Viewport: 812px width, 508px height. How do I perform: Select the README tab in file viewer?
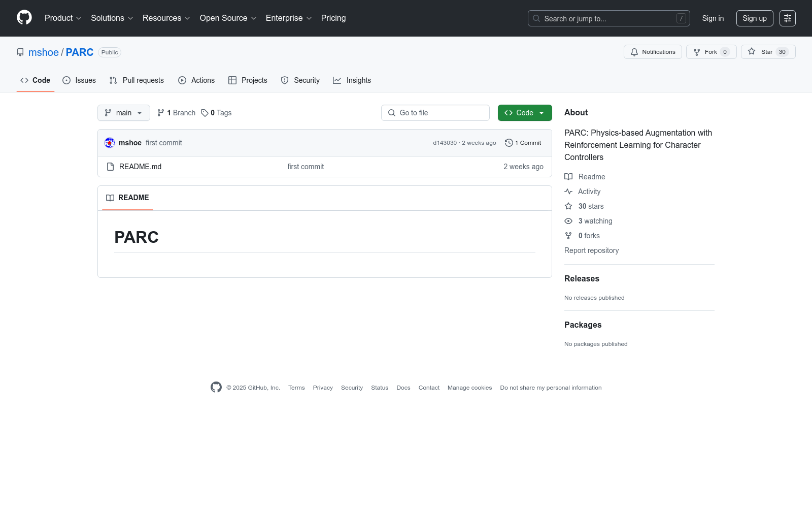coord(127,198)
